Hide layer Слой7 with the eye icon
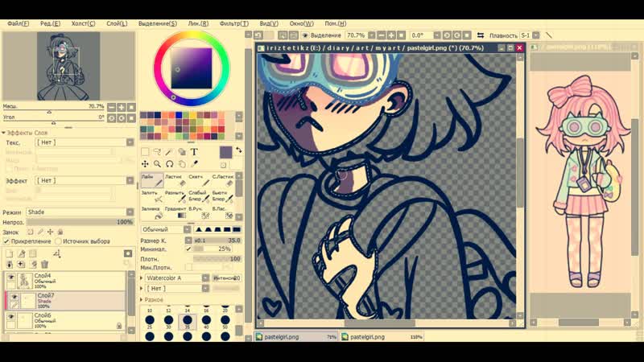Screen dimensions: 644x362 pos(14,297)
